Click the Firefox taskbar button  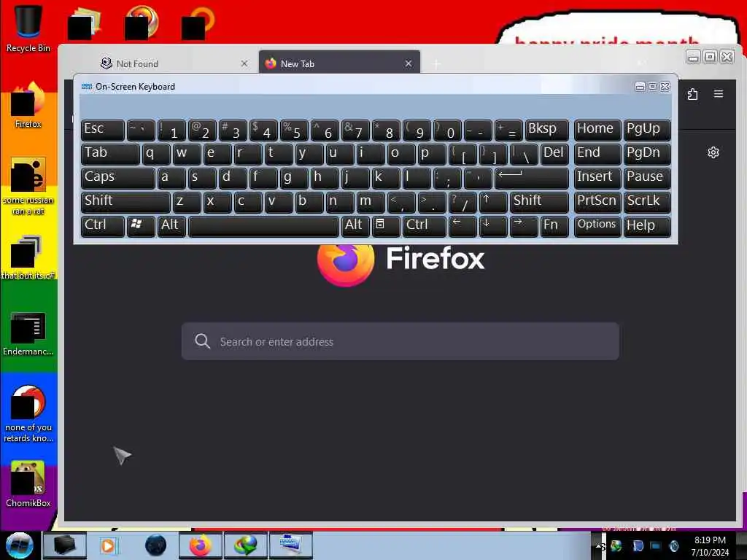(x=201, y=545)
